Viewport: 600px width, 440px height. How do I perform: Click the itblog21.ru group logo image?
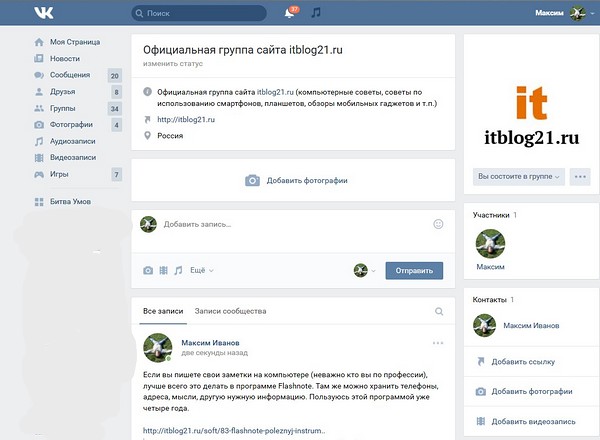532,116
